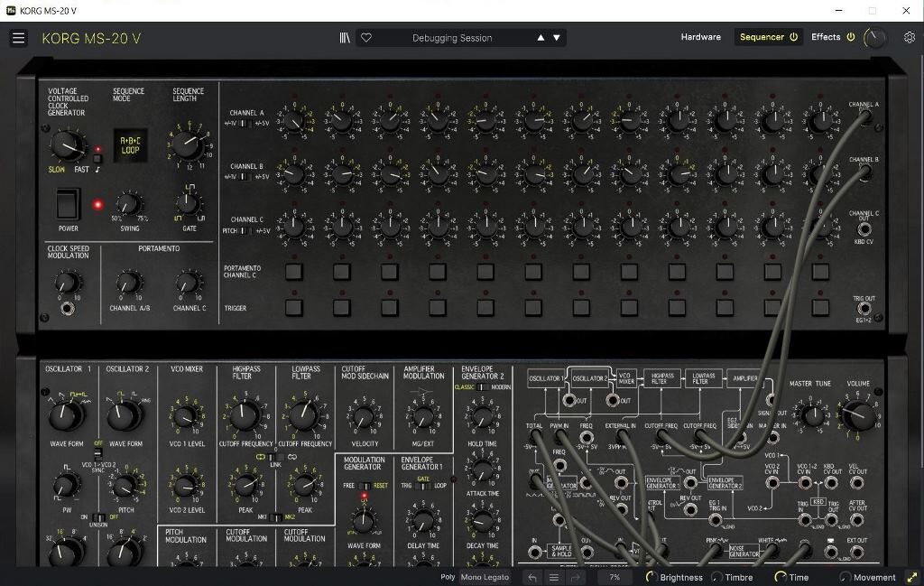Click the Brightness macro knob
This screenshot has width=924, height=586.
click(x=651, y=577)
